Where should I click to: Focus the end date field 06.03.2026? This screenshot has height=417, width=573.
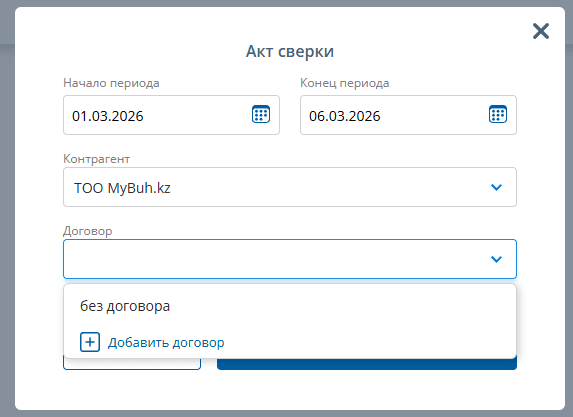[x=408, y=115]
